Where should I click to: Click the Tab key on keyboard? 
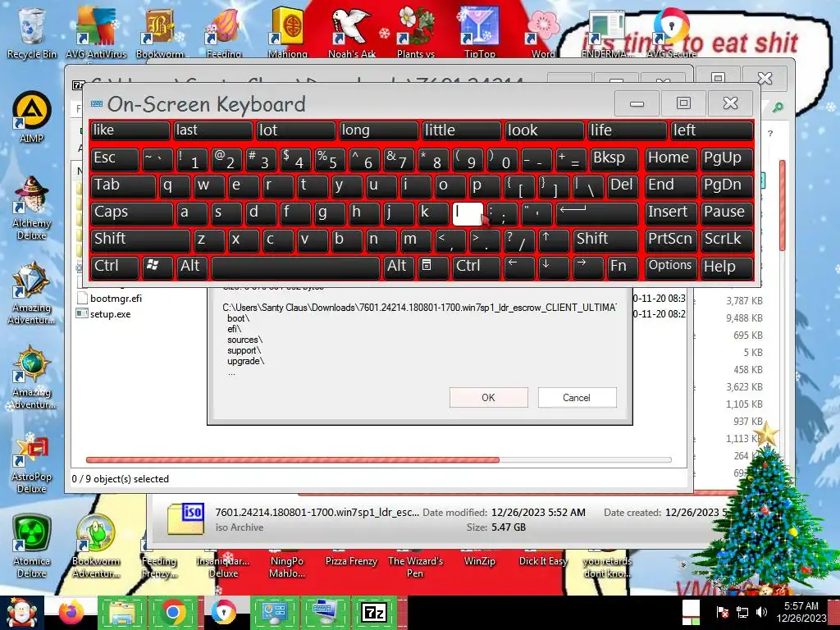click(x=123, y=186)
